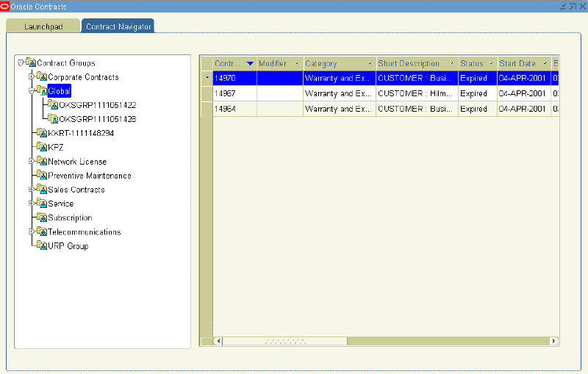Expand the Network License node
The width and height of the screenshot is (588, 374).
(32, 161)
